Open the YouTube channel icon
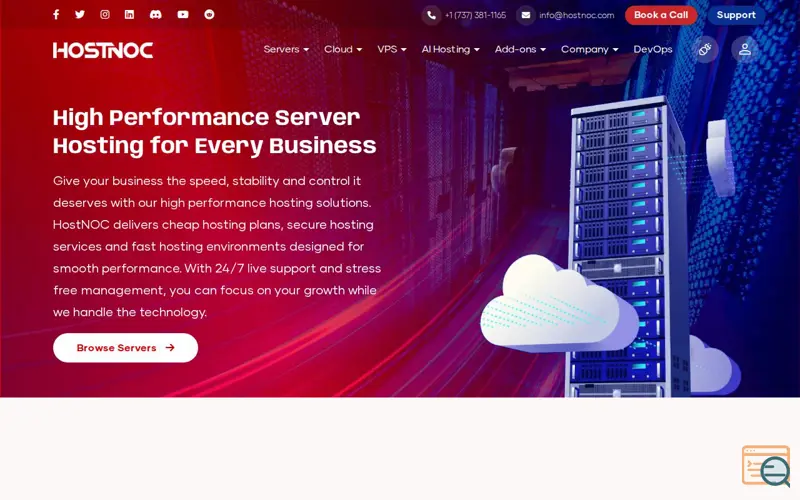 pos(183,14)
